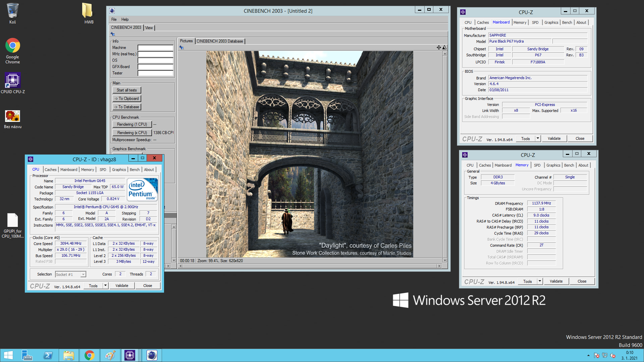The height and width of the screenshot is (362, 644).
Task: Switch to Cinebench via taskbar icon
Action: click(152, 355)
